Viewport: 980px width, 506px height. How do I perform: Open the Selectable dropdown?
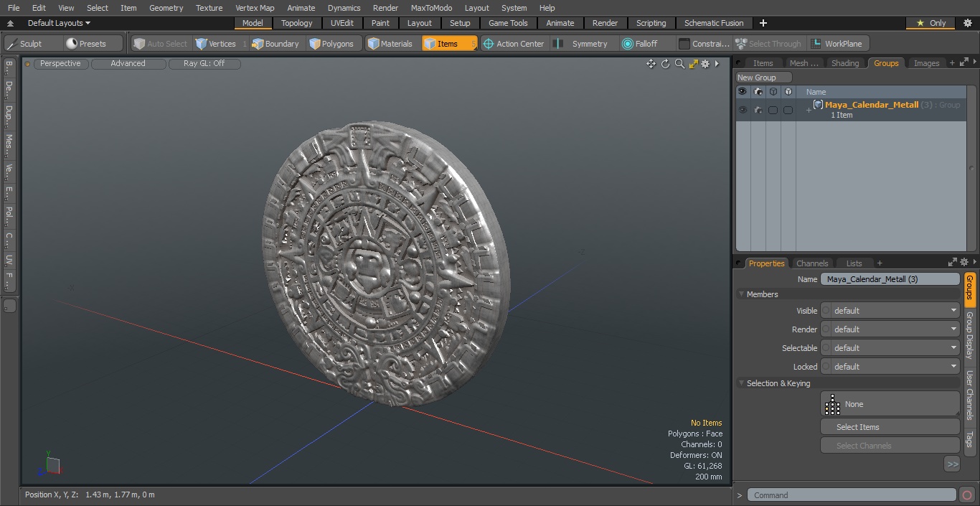[890, 348]
